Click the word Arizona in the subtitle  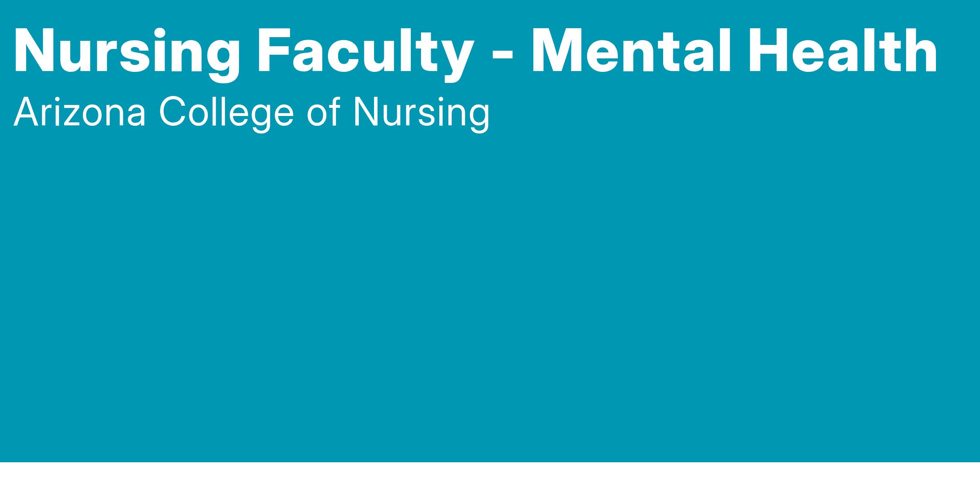tap(80, 113)
